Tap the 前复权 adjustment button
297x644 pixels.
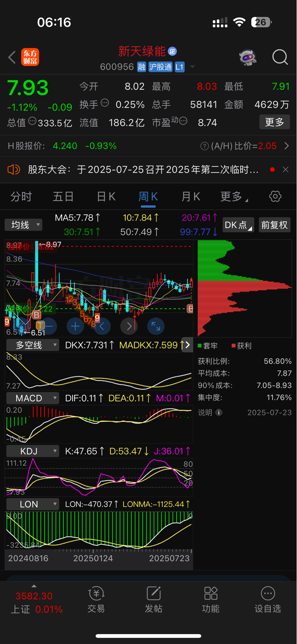tap(274, 225)
